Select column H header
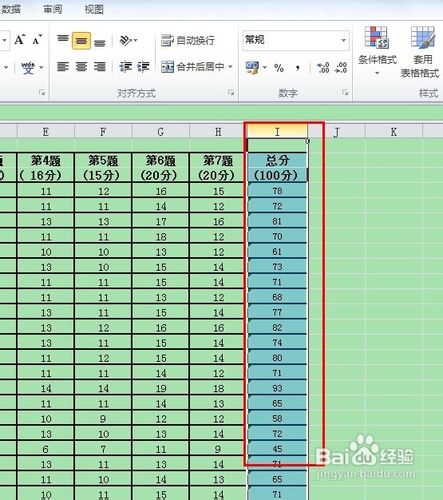The height and width of the screenshot is (500, 443). coord(218,132)
